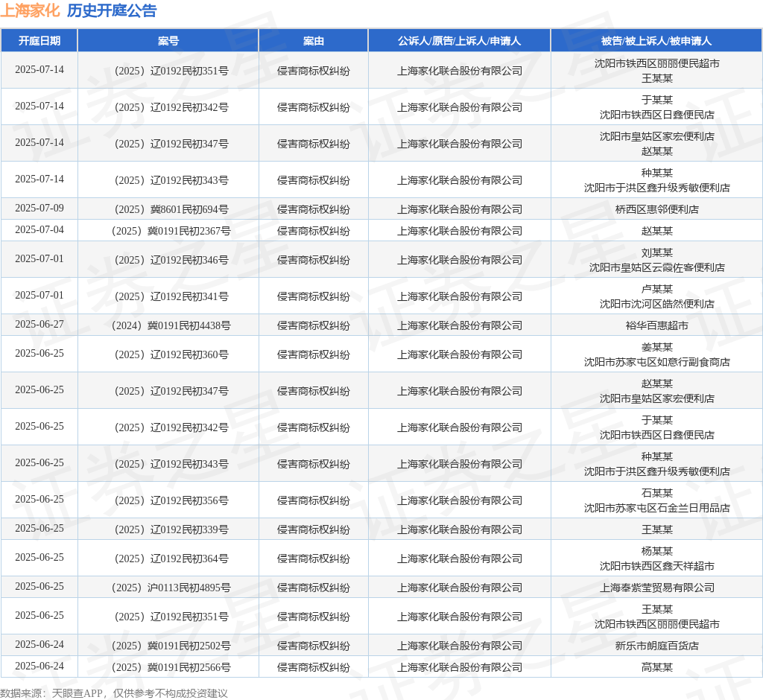Select defendant 石某某
This screenshot has width=763, height=700.
(x=656, y=493)
